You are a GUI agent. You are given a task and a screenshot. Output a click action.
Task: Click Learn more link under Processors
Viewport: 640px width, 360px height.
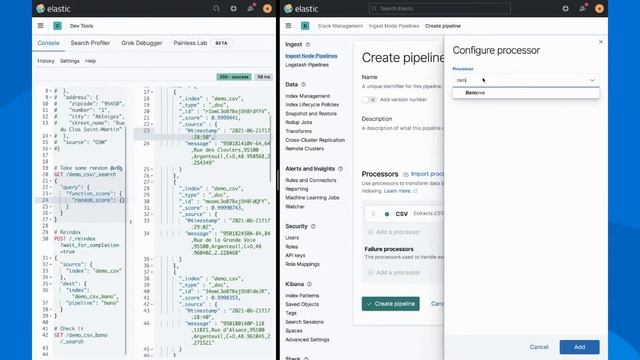400,191
